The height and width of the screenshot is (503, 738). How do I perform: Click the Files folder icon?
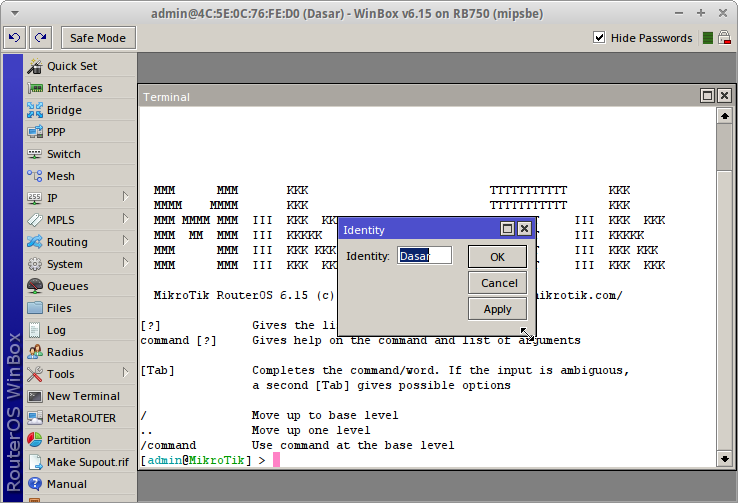[x=34, y=308]
